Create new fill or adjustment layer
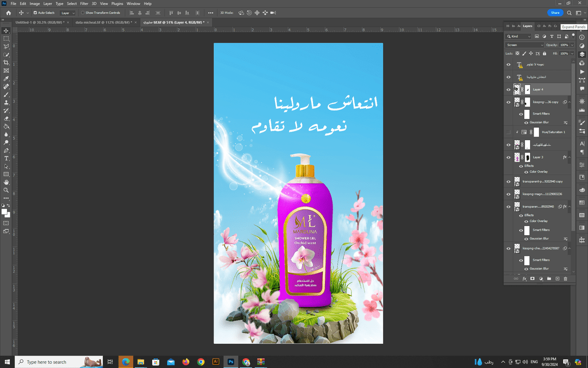Screen dimensions: 588x368 pyautogui.click(x=541, y=279)
